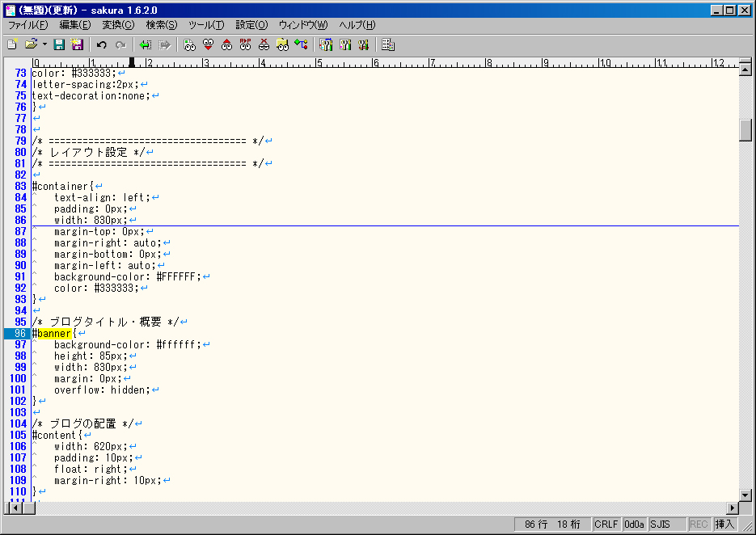Create a new file with the toolbar icon
The height and width of the screenshot is (535, 756).
13,44
